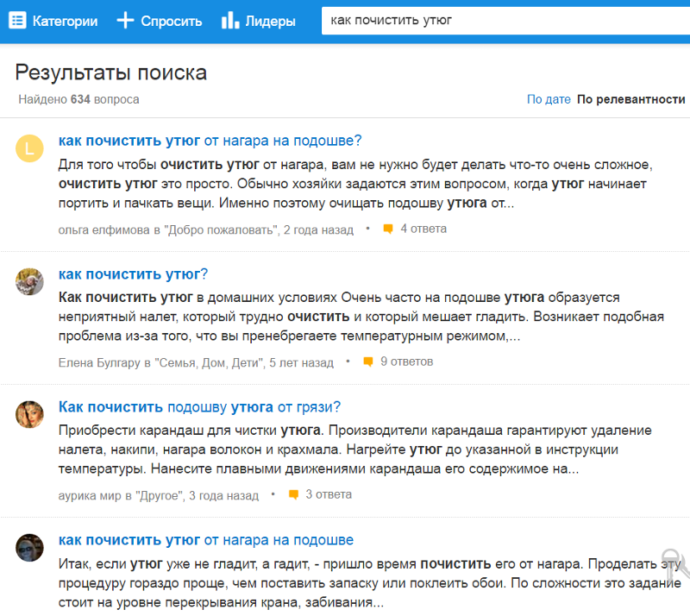This screenshot has height=616, width=690.
Task: Select the letter avatar of ольга елфимова
Action: pyautogui.click(x=29, y=148)
